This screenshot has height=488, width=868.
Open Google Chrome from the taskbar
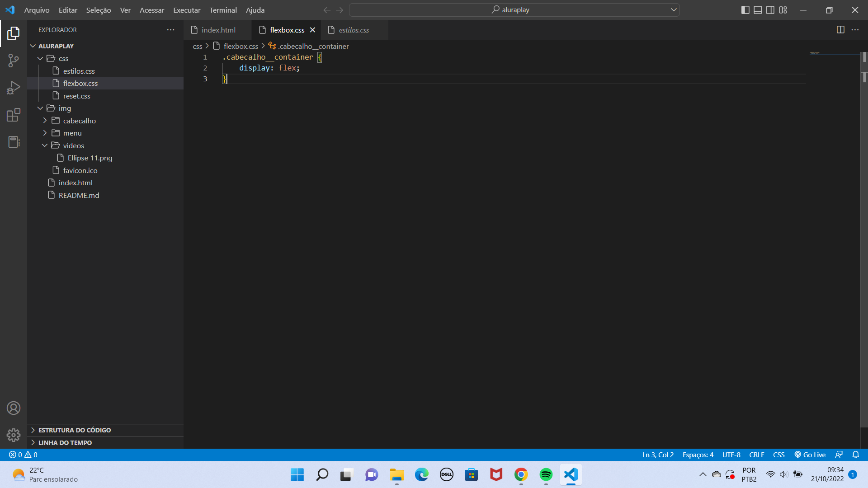click(521, 474)
